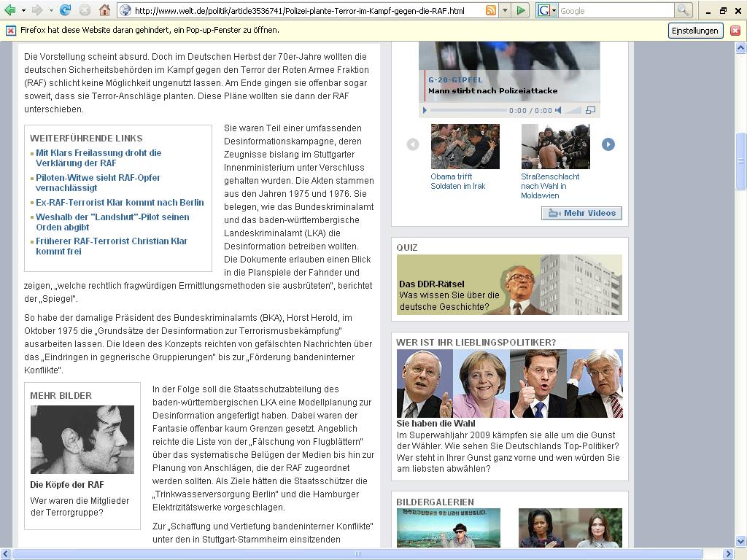The image size is (747, 560).
Task: Mute the video with the speaker icon
Action: (558, 111)
